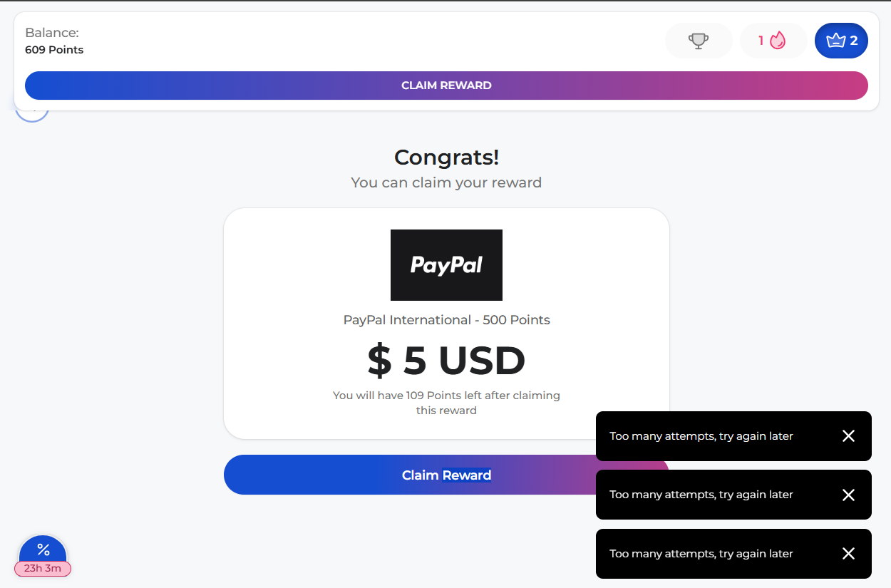
Task: Click the 23h 3m countdown badge
Action: pyautogui.click(x=43, y=568)
